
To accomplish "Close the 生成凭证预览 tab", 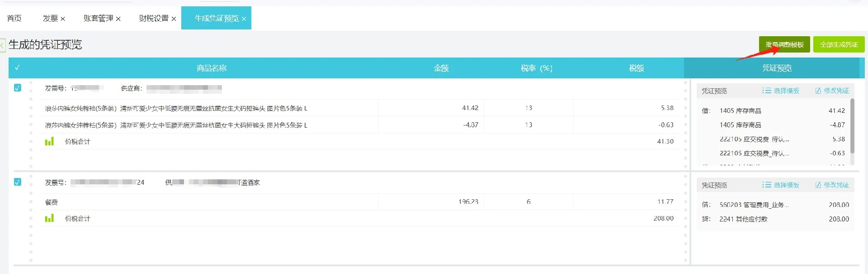I will [244, 19].
